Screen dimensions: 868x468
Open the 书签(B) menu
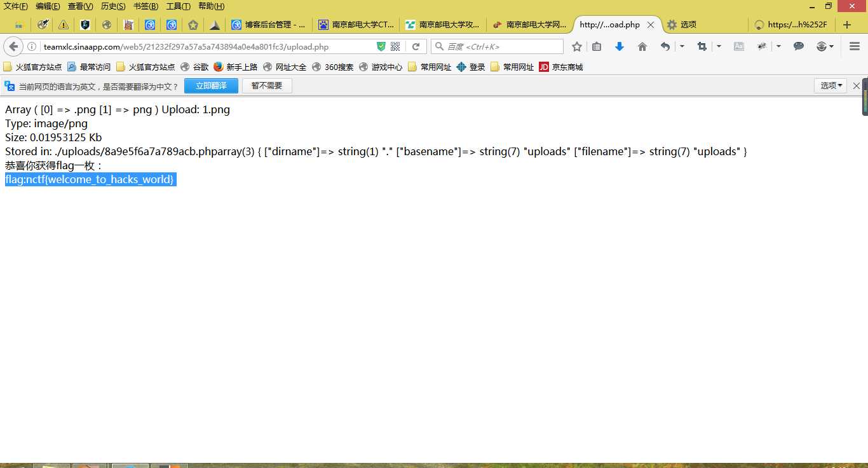click(146, 6)
